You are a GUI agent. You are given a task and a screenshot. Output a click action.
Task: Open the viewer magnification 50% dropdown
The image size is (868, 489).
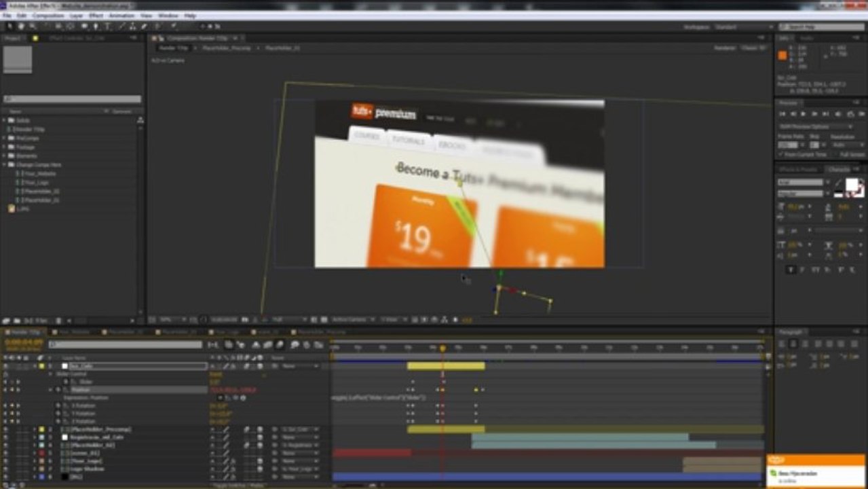click(172, 319)
